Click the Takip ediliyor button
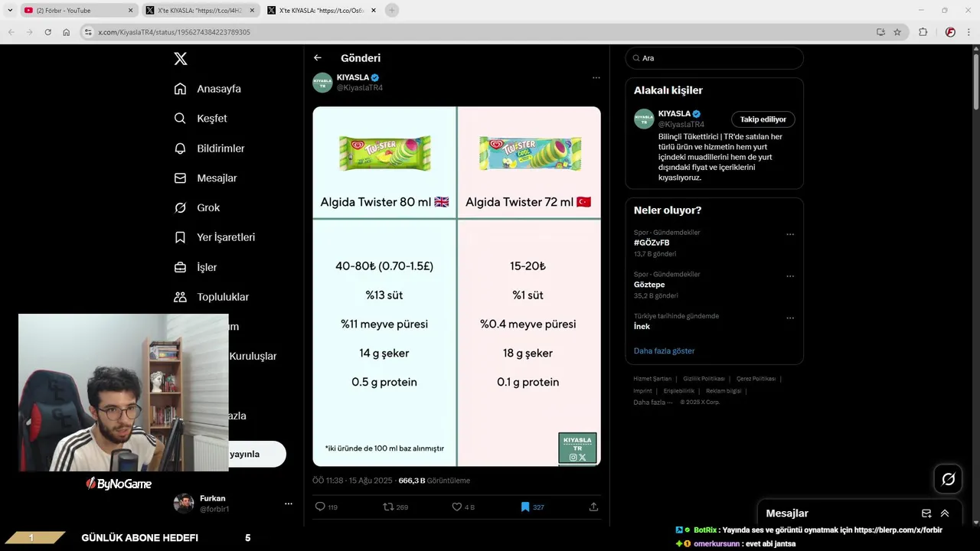Image resolution: width=980 pixels, height=551 pixels. (763, 119)
